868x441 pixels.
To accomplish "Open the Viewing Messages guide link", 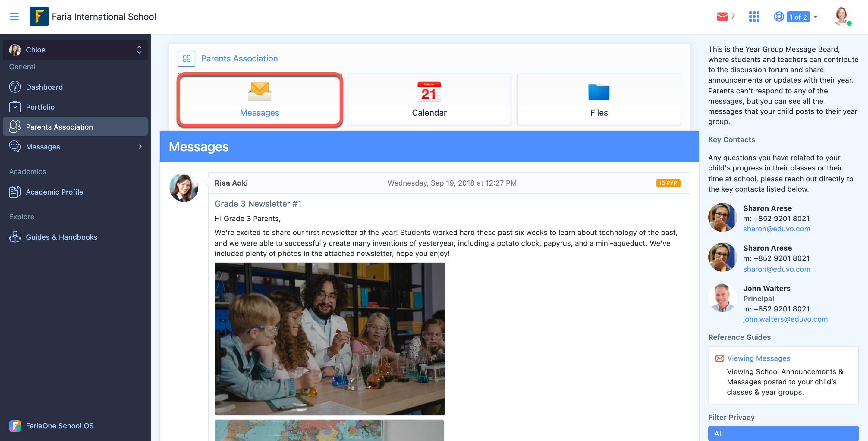I will (758, 358).
